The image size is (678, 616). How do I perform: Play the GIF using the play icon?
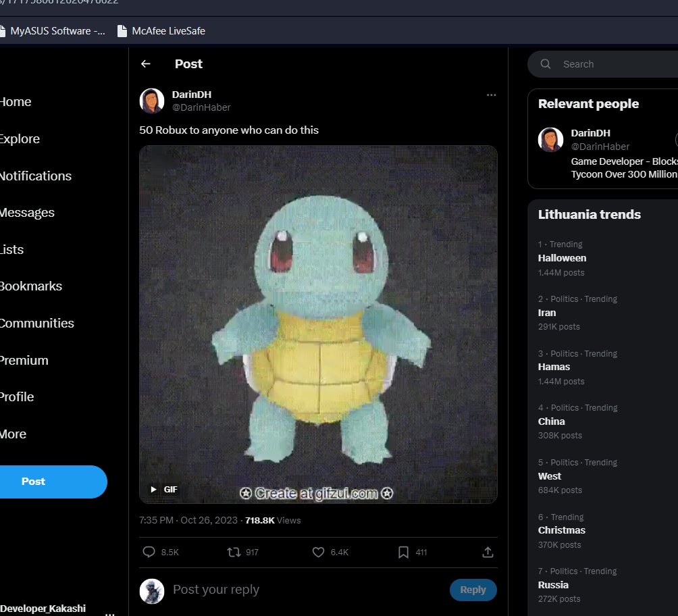click(153, 489)
